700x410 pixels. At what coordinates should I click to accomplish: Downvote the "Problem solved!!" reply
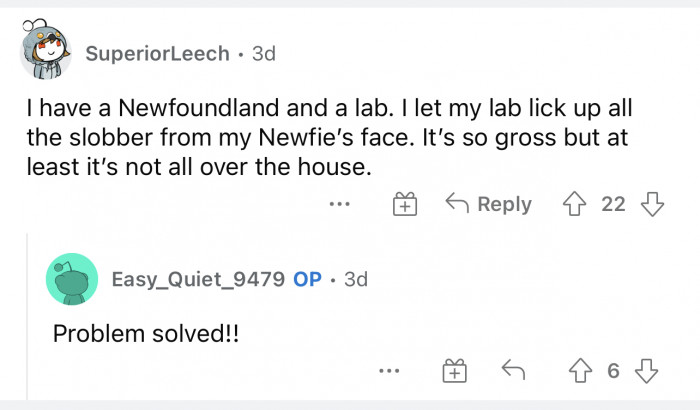[x=647, y=372]
